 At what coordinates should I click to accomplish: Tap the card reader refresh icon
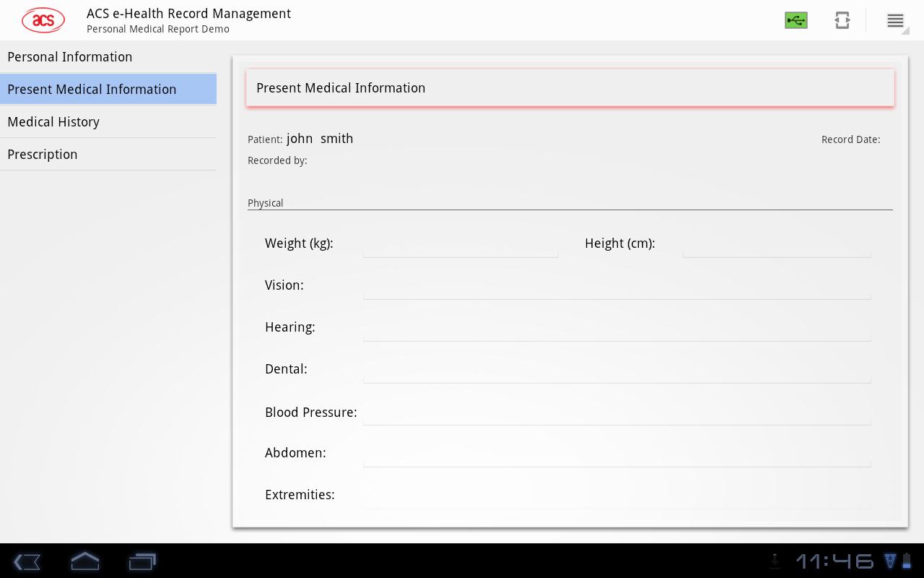coord(842,20)
